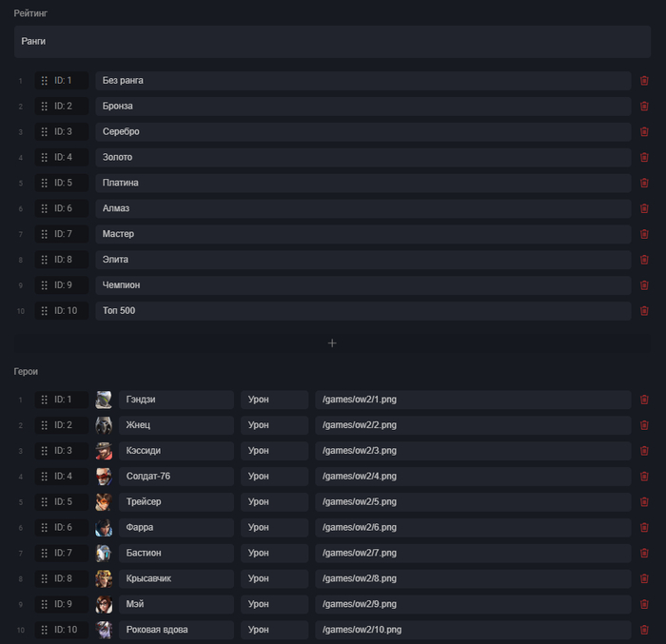Delete the Бронза rank row
The height and width of the screenshot is (644, 666).
pyautogui.click(x=644, y=106)
